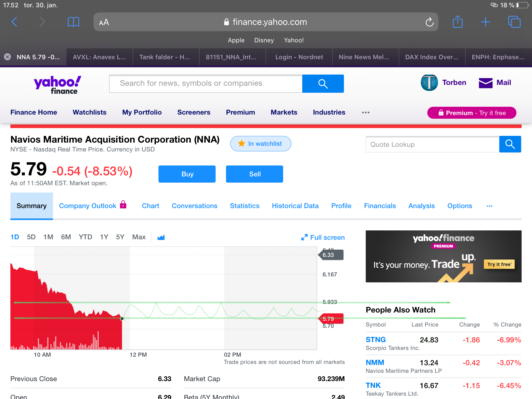
Task: Click the Company Outlook premium lock icon
Action: (x=123, y=205)
